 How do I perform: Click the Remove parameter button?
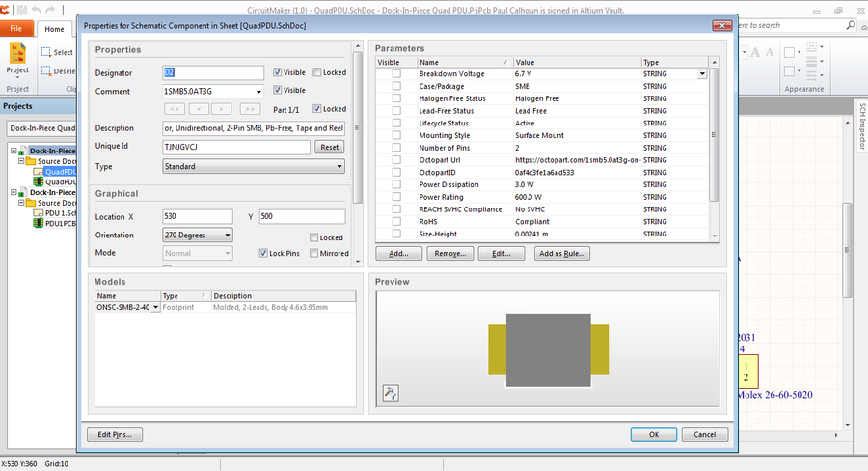point(450,253)
